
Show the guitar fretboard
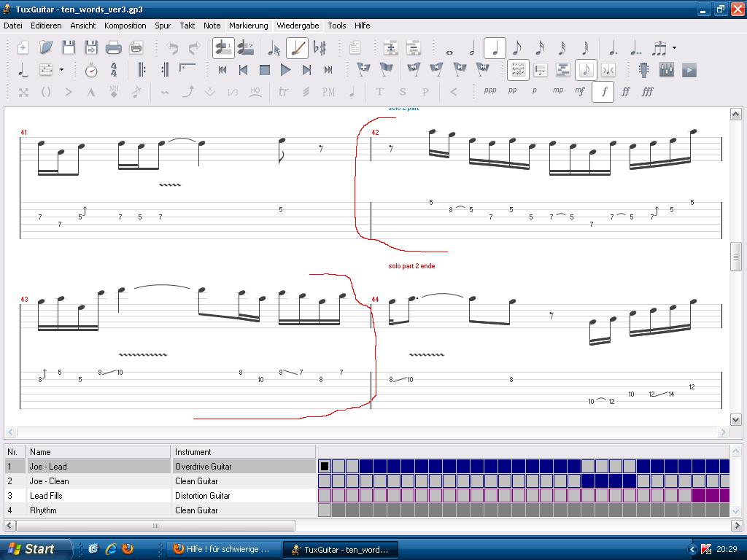643,70
